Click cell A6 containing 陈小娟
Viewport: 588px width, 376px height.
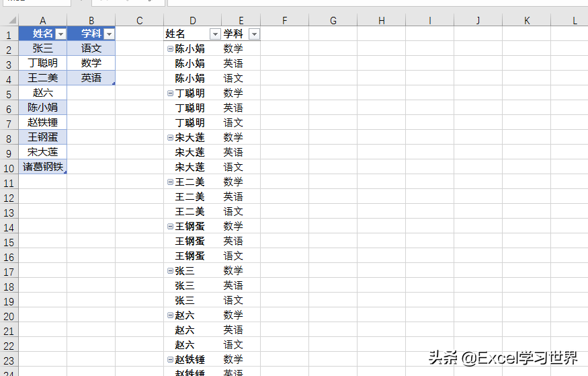coord(43,108)
